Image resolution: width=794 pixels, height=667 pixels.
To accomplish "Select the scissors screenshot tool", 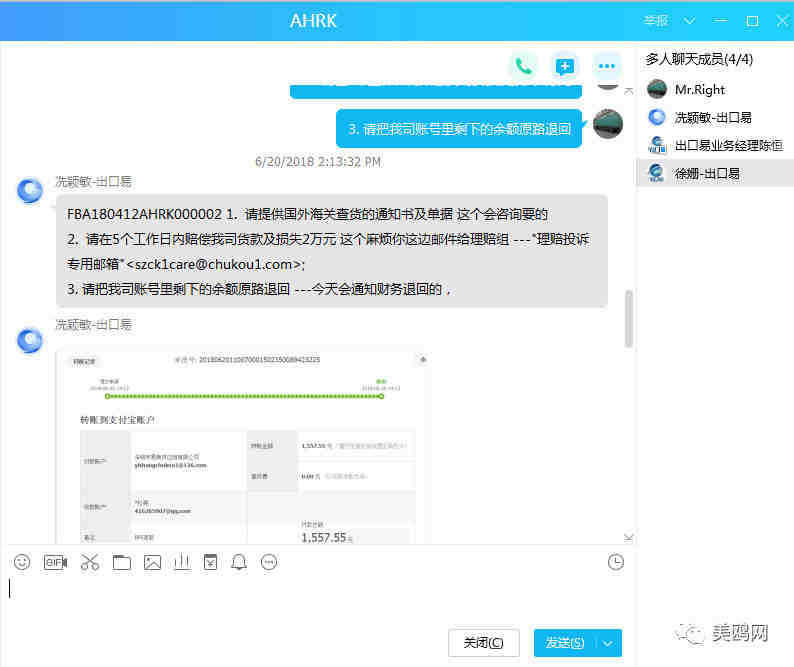I will [x=90, y=562].
